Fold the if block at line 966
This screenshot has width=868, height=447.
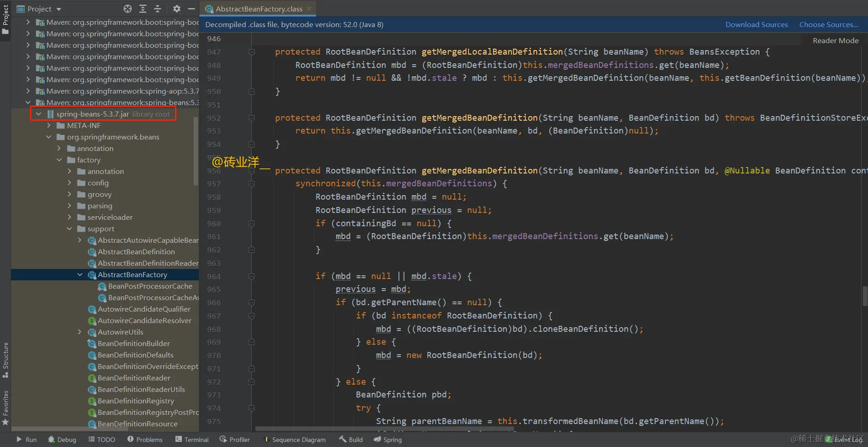[252, 302]
